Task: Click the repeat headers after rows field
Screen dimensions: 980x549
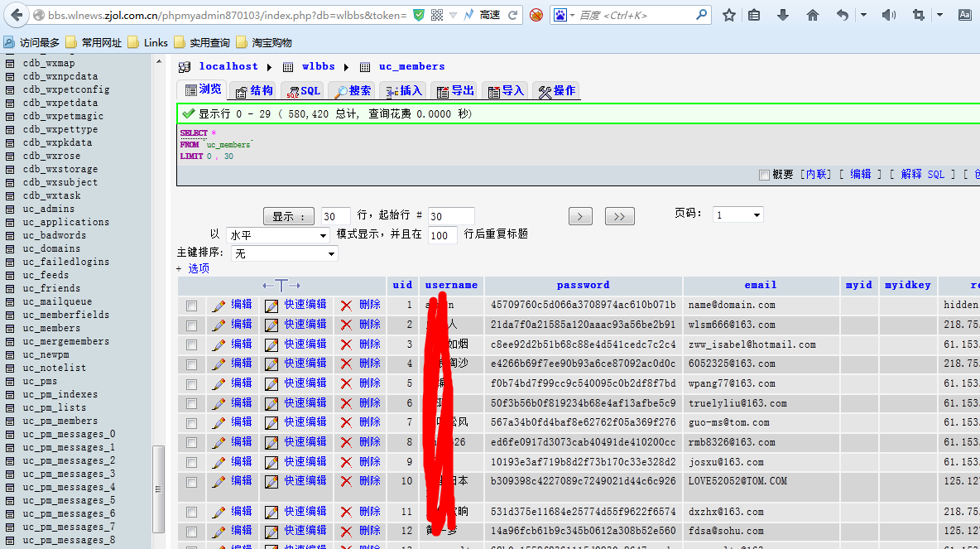Action: 443,235
